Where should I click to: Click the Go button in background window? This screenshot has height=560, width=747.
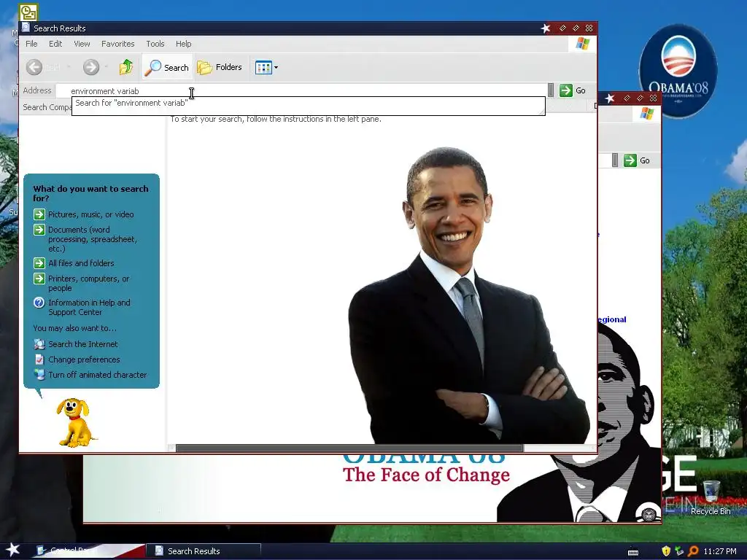[x=638, y=160]
